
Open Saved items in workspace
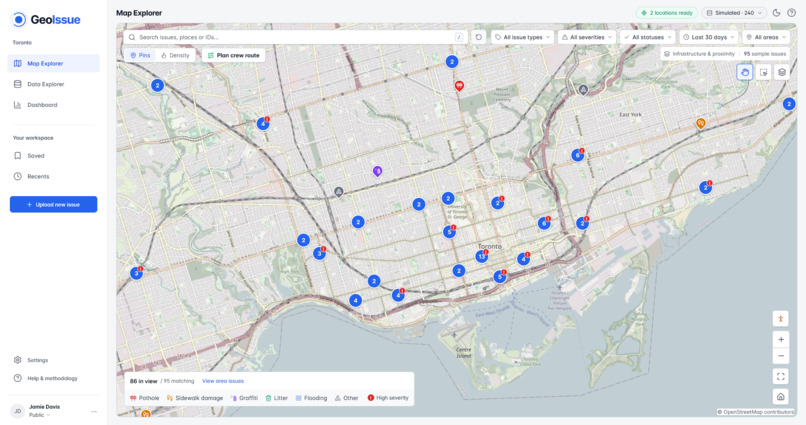pyautogui.click(x=53, y=156)
